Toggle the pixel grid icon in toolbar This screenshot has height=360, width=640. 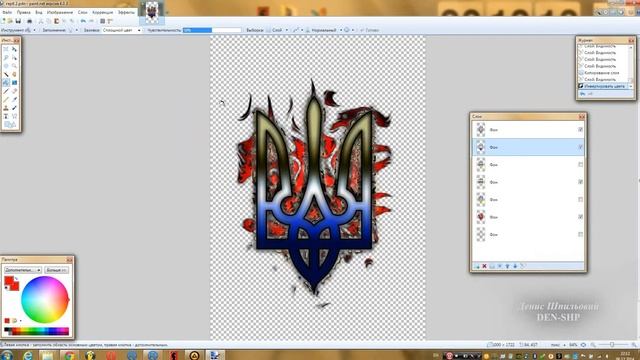102,21
